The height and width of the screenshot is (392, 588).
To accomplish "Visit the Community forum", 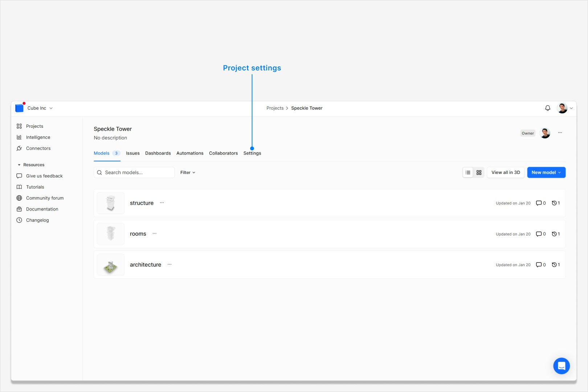I will pyautogui.click(x=45, y=198).
